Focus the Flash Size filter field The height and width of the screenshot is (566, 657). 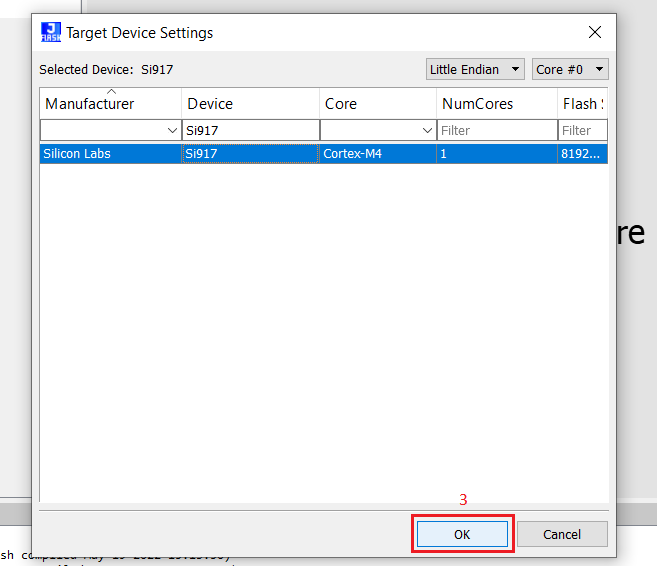pos(583,130)
